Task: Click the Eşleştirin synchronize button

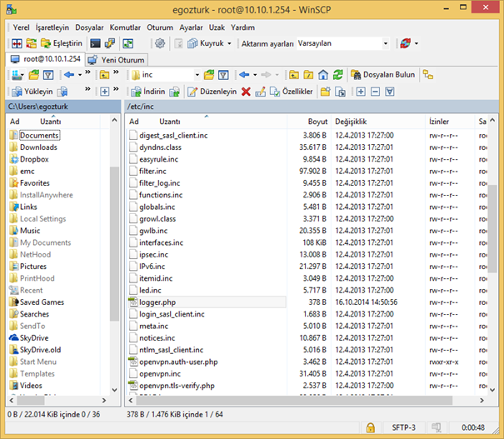Action: pos(62,43)
